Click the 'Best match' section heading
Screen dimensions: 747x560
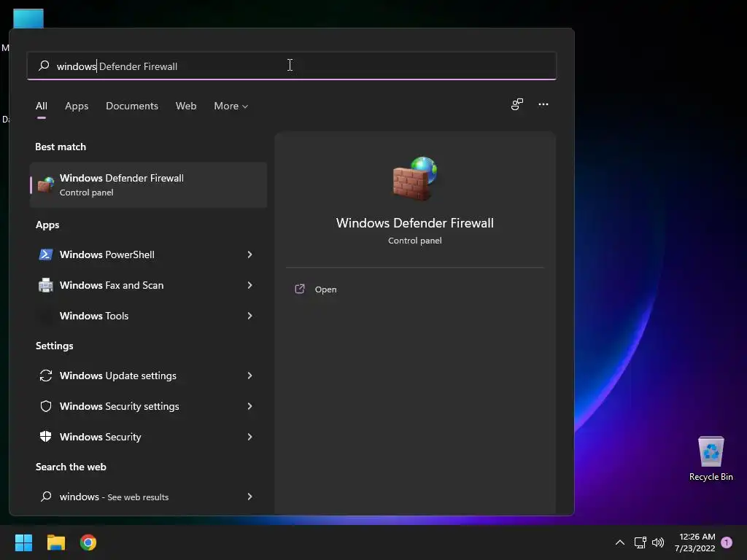point(61,147)
